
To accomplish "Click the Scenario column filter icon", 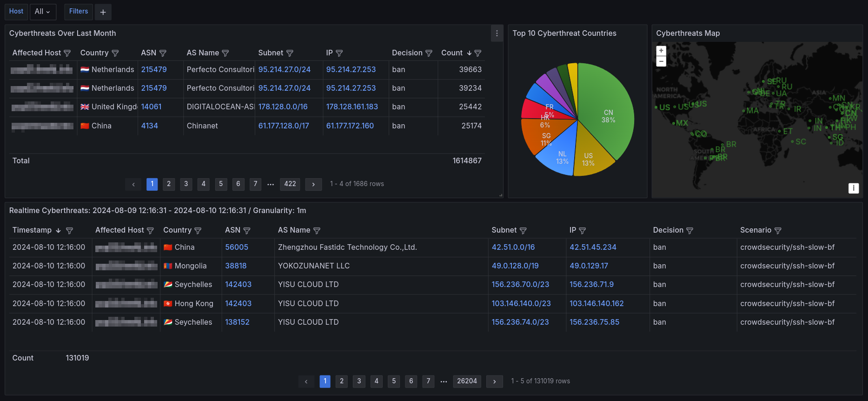I will [x=778, y=230].
